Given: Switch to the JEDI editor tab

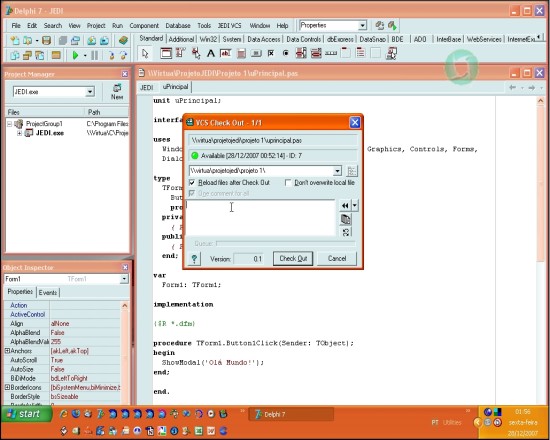Looking at the screenshot, I should (147, 87).
